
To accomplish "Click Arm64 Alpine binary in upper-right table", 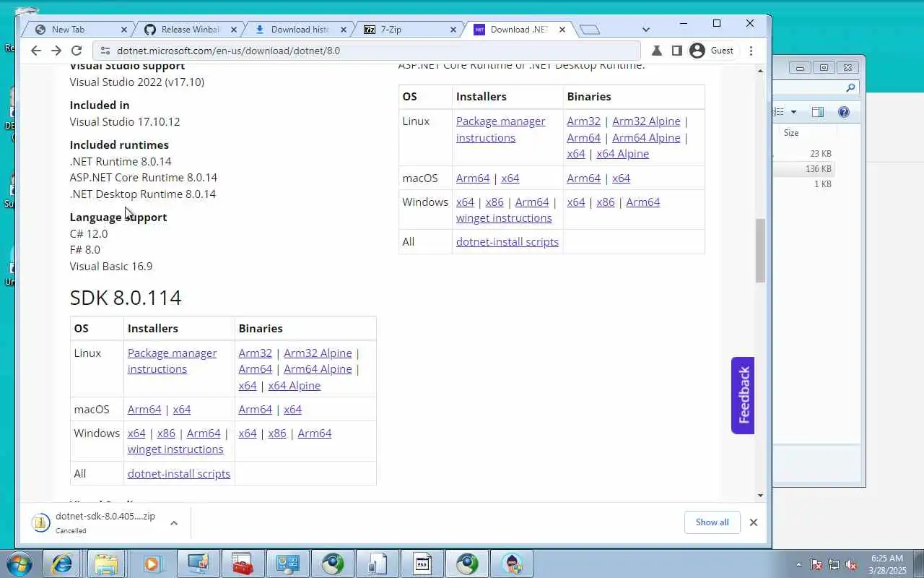I will [646, 137].
